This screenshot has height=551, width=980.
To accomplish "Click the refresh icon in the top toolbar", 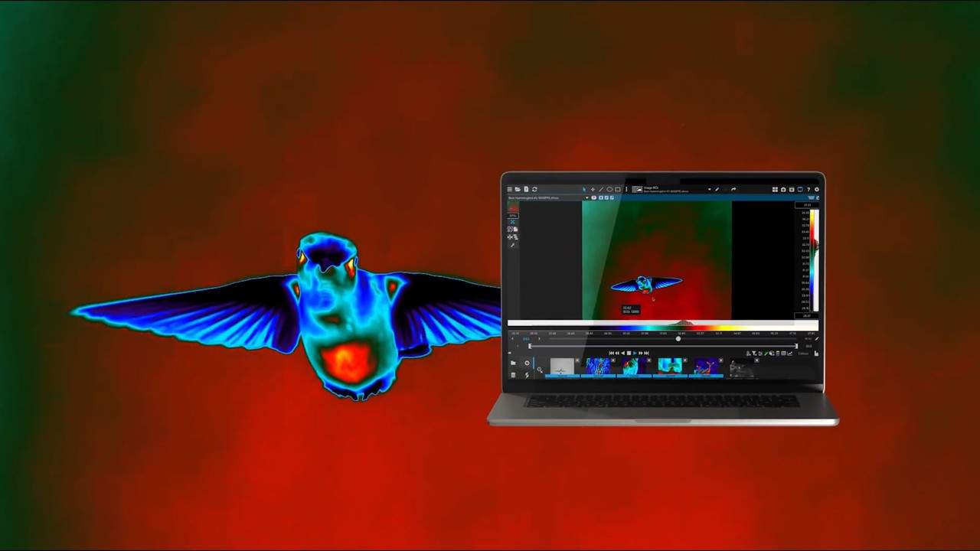I will tap(534, 189).
